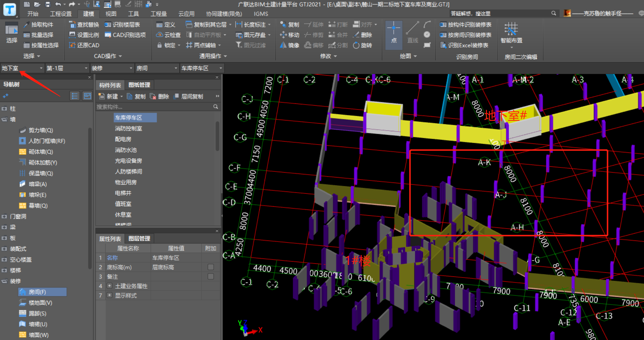This screenshot has width=644, height=340.
Task: Run 识别Excel装修表
Action: (464, 45)
